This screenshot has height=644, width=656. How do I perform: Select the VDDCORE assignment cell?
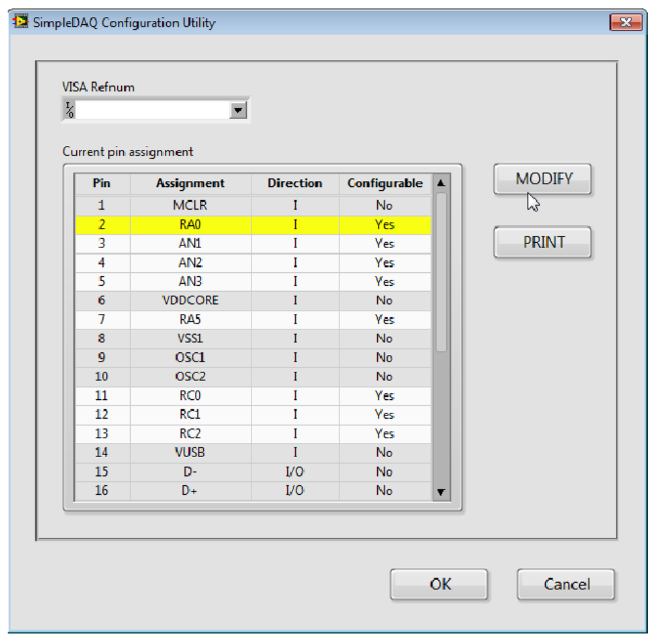tap(191, 300)
